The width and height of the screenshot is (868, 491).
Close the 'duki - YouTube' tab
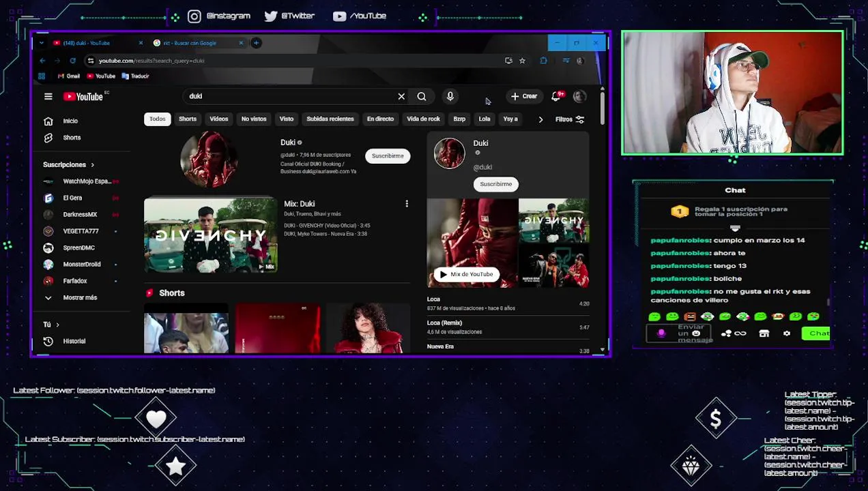(x=141, y=43)
